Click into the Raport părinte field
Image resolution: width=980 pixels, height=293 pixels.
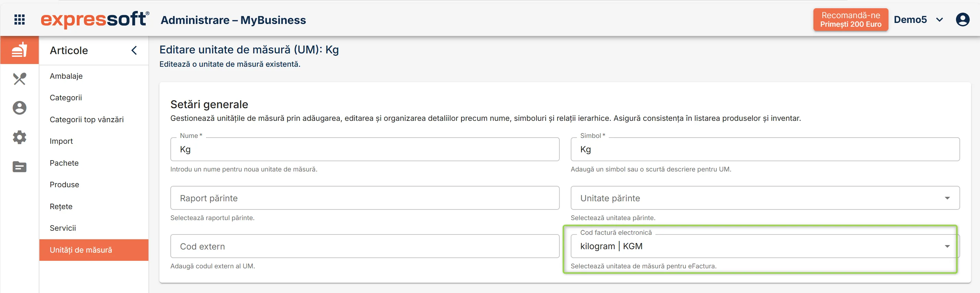[x=365, y=198]
